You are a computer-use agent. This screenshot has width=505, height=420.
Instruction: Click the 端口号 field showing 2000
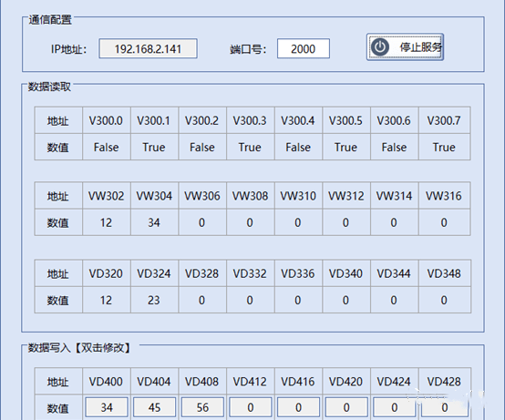click(303, 48)
